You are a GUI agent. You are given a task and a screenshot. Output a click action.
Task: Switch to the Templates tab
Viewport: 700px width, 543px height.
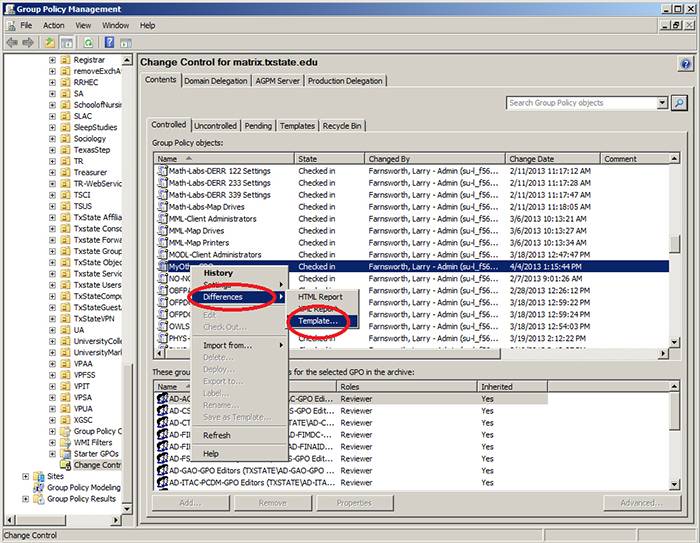click(297, 126)
